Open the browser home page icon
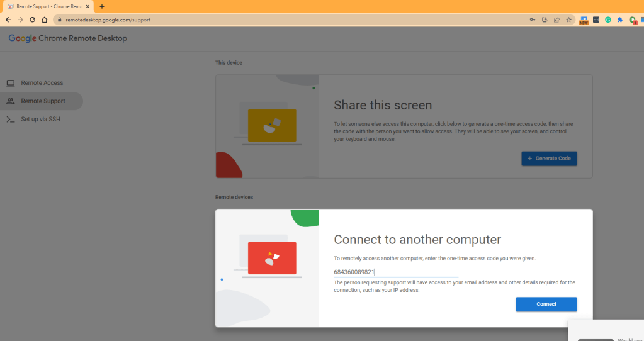The height and width of the screenshot is (341, 644). (x=44, y=20)
